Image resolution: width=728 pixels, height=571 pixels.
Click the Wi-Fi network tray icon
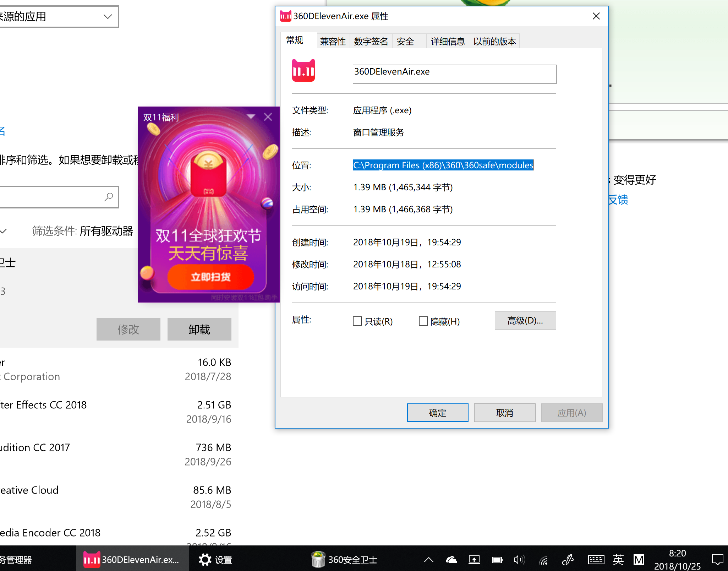544,560
